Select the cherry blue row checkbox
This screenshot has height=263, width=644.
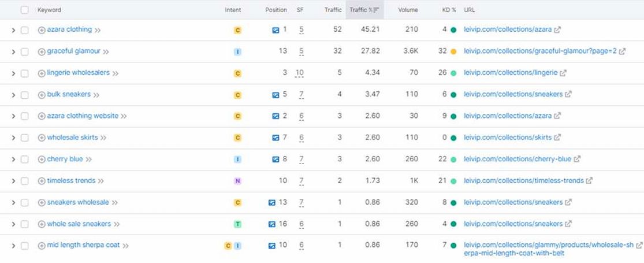(25, 160)
